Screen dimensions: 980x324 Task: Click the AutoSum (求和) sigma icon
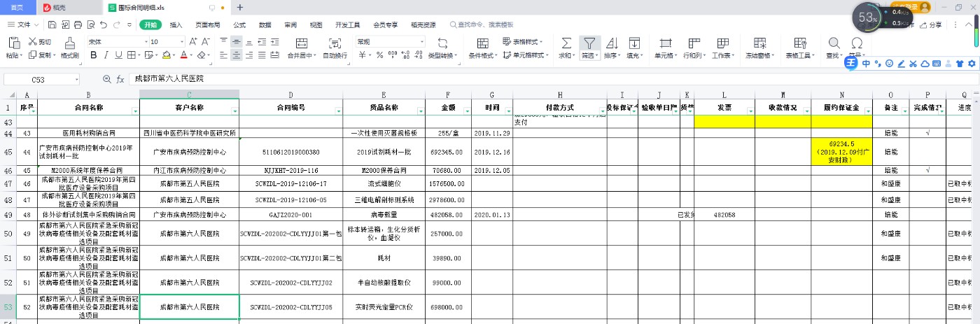(566, 43)
